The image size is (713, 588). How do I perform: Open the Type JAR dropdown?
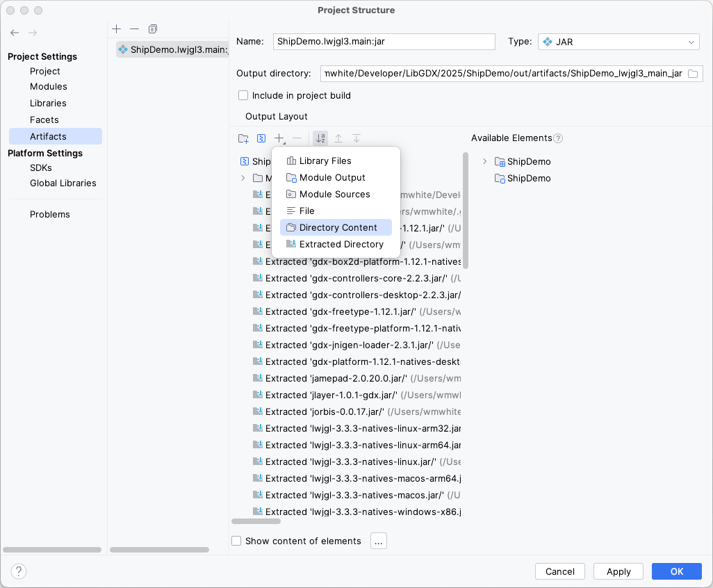pyautogui.click(x=618, y=42)
